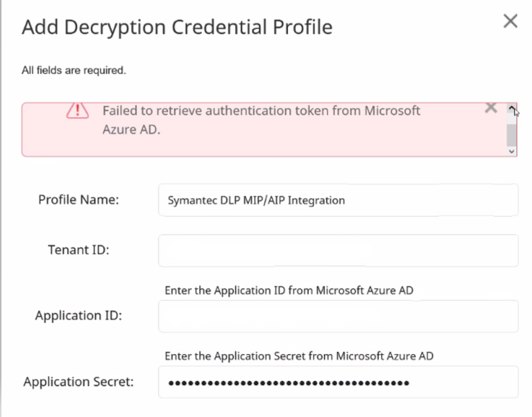Click the "Tenant ID:" label

coord(79,250)
